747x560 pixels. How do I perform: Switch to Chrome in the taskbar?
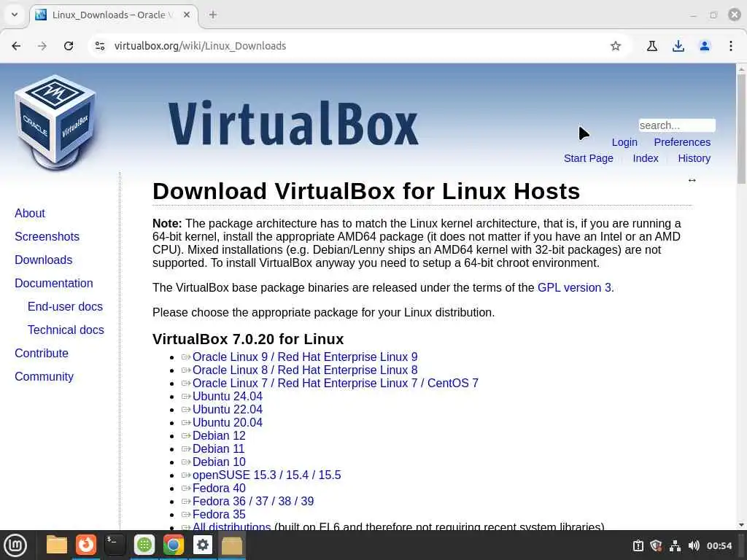(174, 545)
